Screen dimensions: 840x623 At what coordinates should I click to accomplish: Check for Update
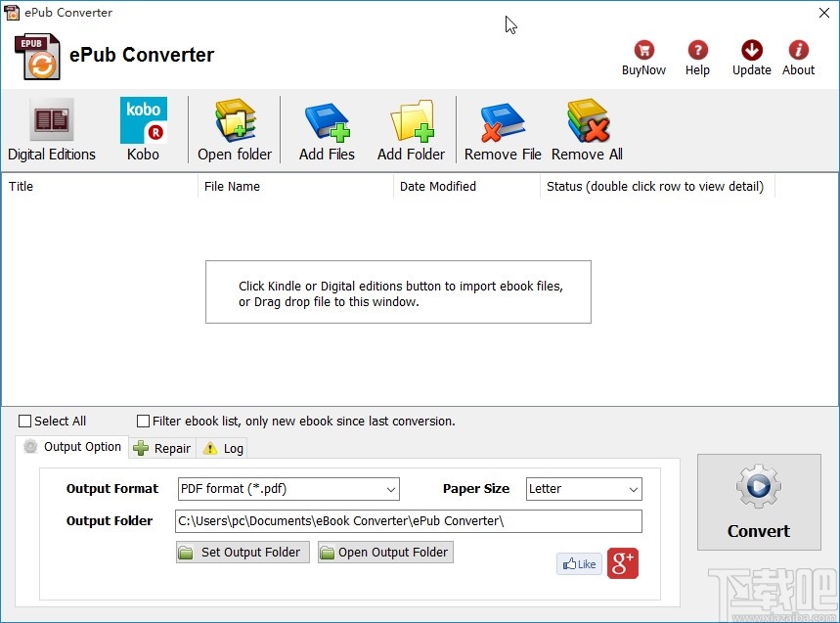[752, 58]
